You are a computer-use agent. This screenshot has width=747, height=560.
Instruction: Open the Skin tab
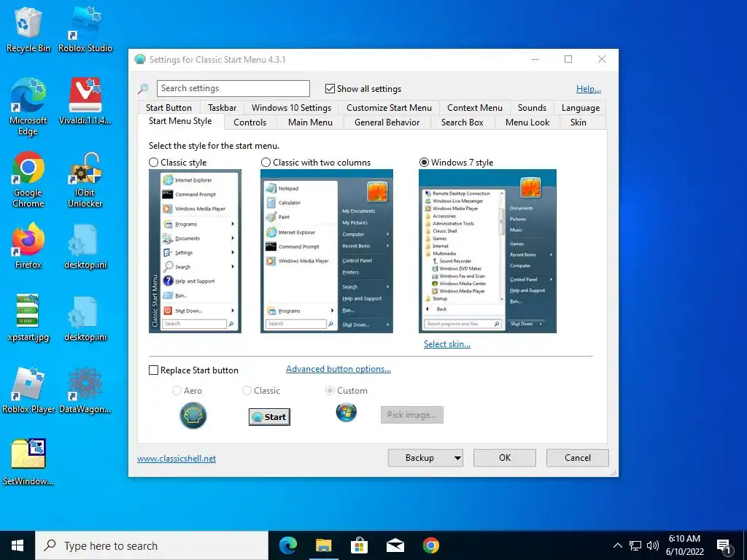click(578, 122)
